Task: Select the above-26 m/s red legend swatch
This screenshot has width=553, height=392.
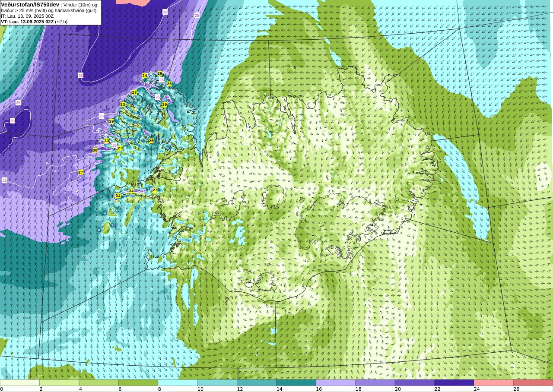Action: click(533, 383)
